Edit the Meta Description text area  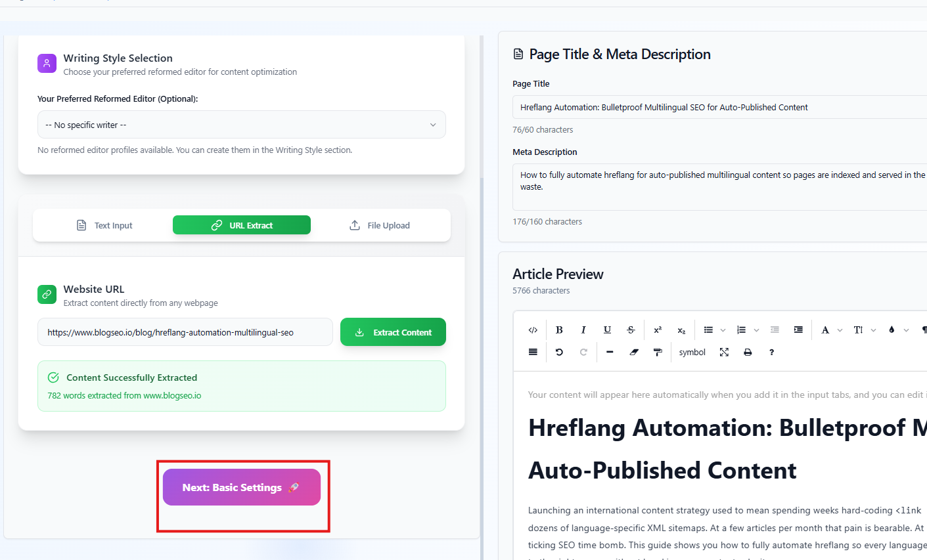tap(719, 187)
